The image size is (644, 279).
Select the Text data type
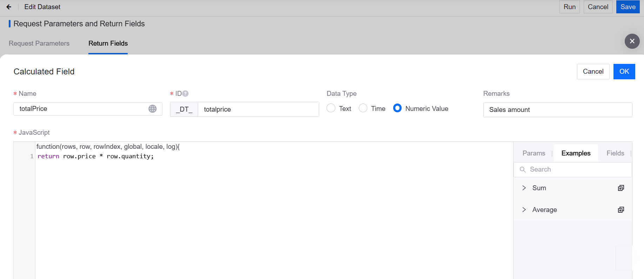pos(331,108)
